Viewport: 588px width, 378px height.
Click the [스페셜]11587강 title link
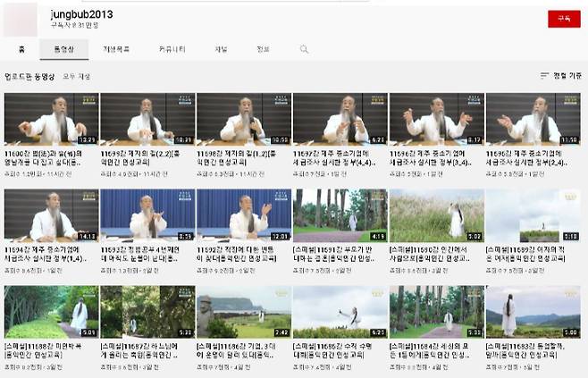click(139, 350)
